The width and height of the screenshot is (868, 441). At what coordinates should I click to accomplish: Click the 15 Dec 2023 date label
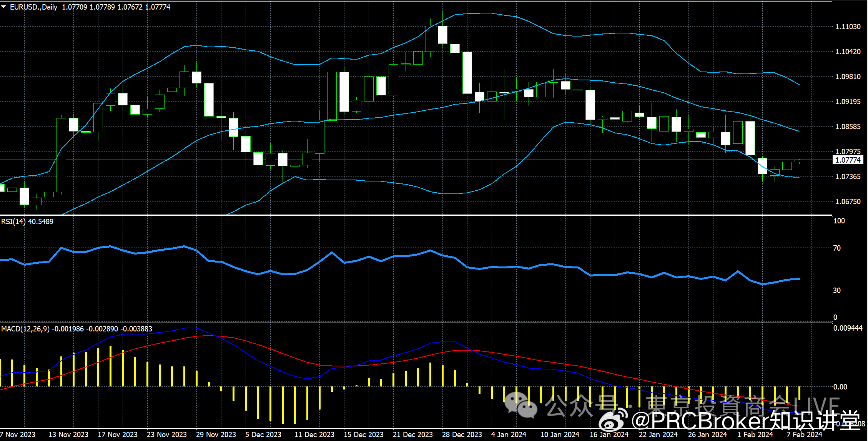coord(364,434)
